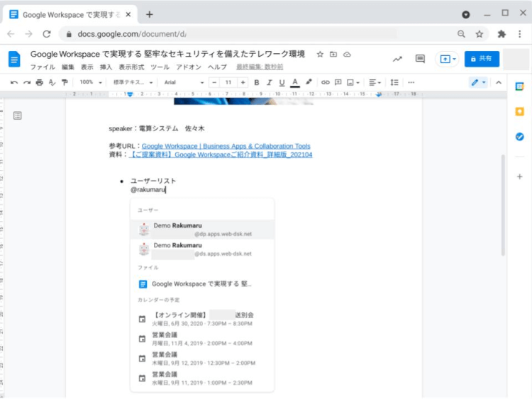
Task: Open Google Calendar side panel
Action: click(x=519, y=86)
